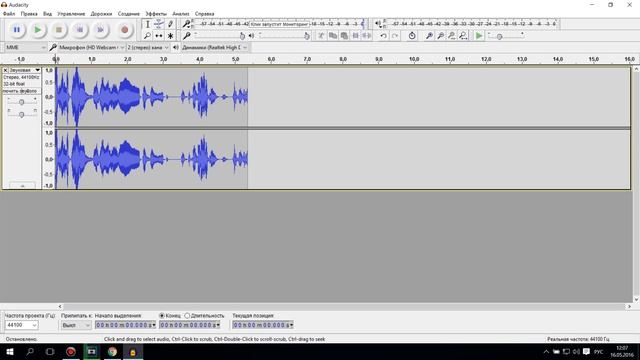This screenshot has width=640, height=360.
Task: Open the Управление menu
Action: click(x=71, y=14)
